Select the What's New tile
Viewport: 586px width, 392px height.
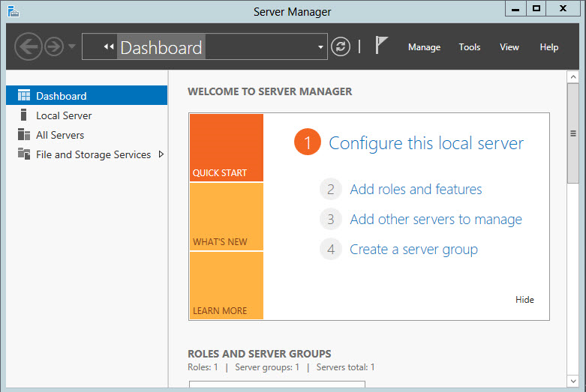[227, 217]
